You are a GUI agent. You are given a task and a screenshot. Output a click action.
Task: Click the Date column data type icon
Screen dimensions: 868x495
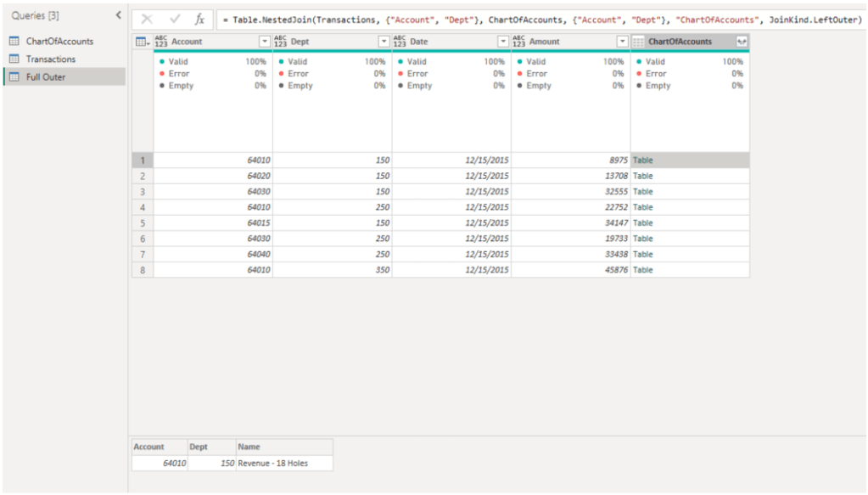coord(400,42)
